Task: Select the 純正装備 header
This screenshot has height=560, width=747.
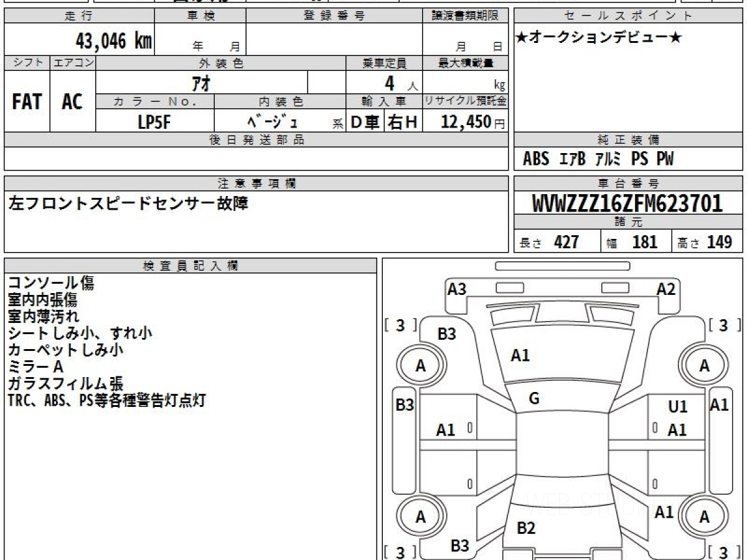Action: pos(628,140)
